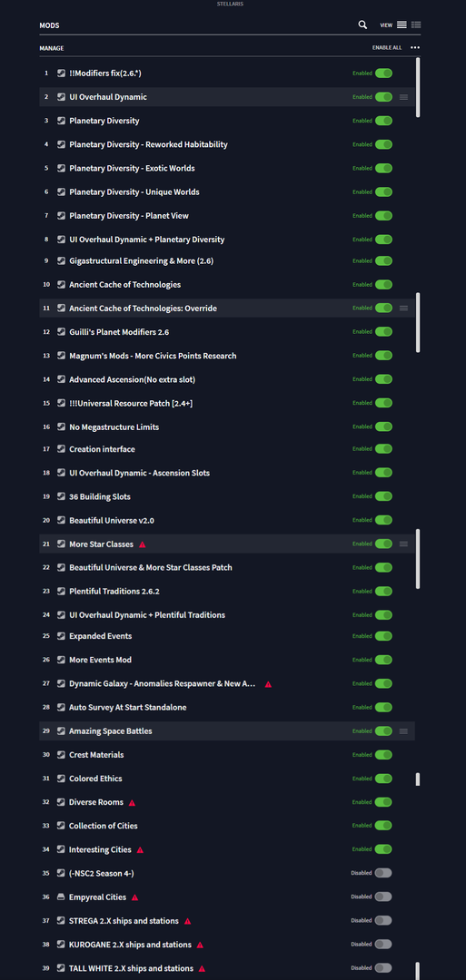Viewport: 466px width, 980px height.
Task: Click the warning triangle next to Interesting Cities
Action: click(x=140, y=850)
